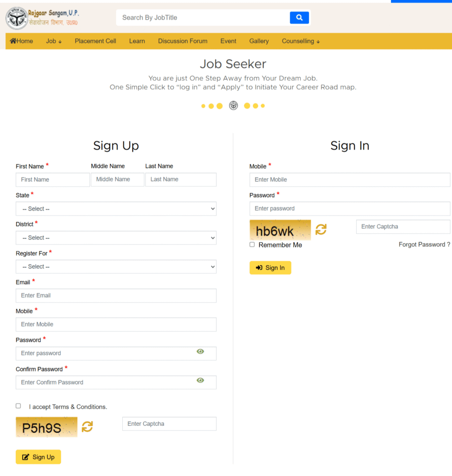
Task: Open the Counselling menu
Action: click(x=300, y=41)
